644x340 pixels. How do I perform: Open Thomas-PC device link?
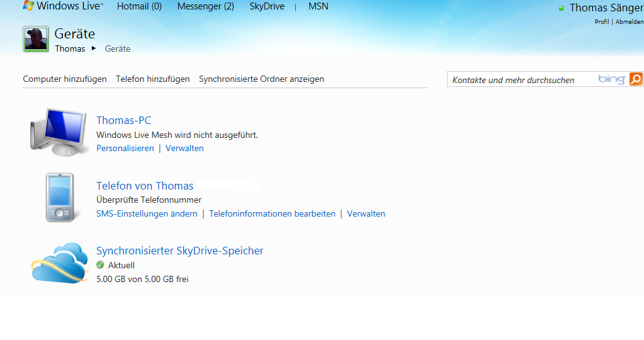pos(123,120)
